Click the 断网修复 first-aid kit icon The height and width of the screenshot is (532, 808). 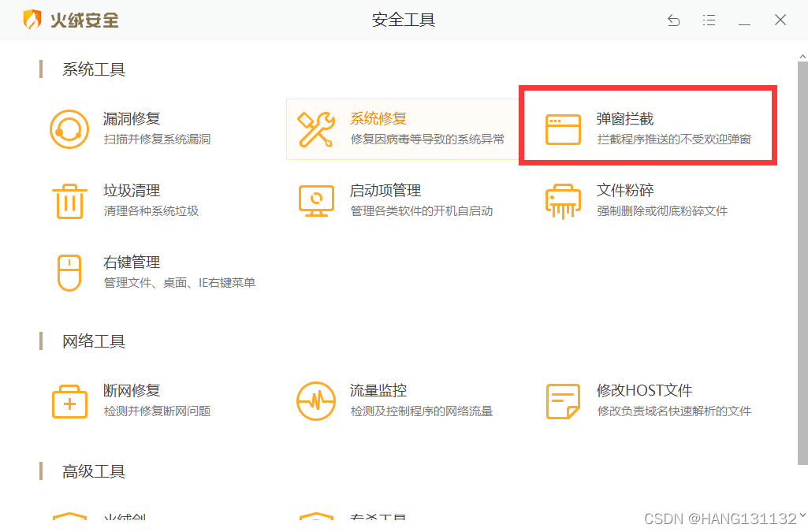coord(69,401)
